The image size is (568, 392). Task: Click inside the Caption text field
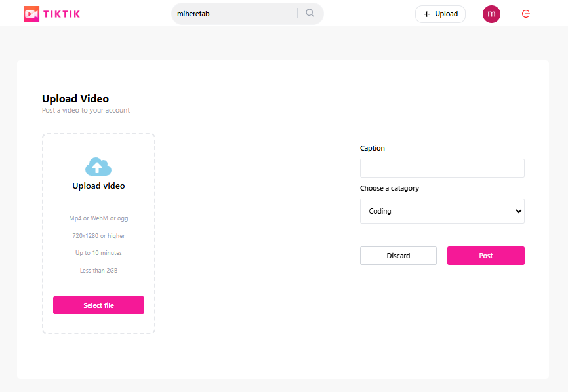coord(442,168)
